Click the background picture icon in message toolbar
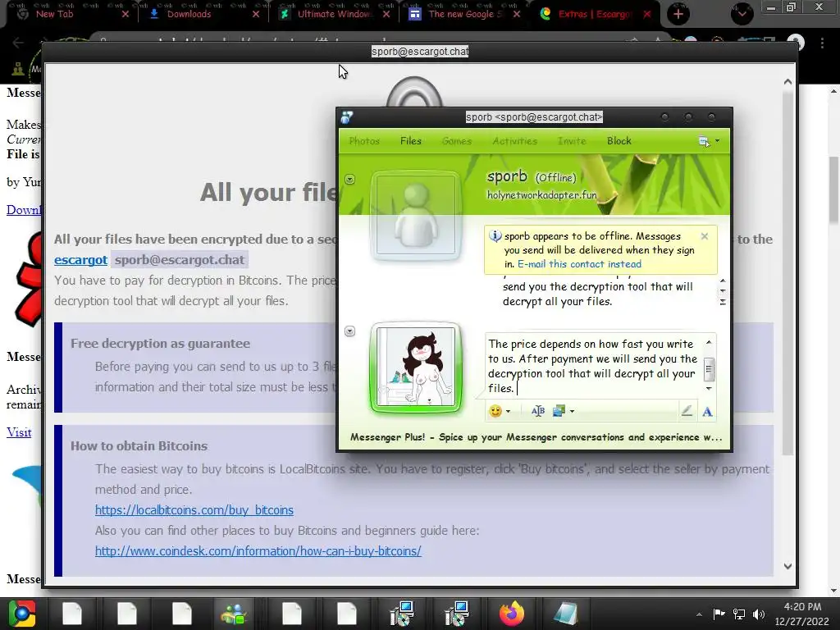Image resolution: width=840 pixels, height=630 pixels. (x=559, y=411)
